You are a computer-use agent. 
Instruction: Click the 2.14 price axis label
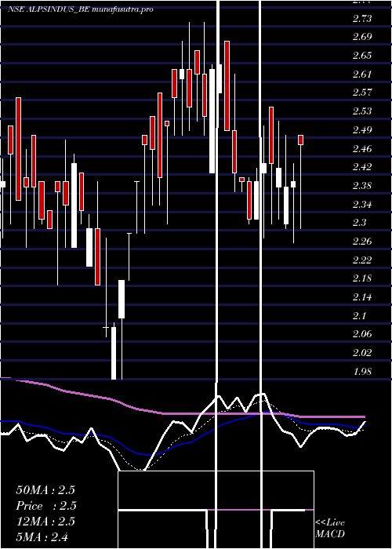coord(362,297)
